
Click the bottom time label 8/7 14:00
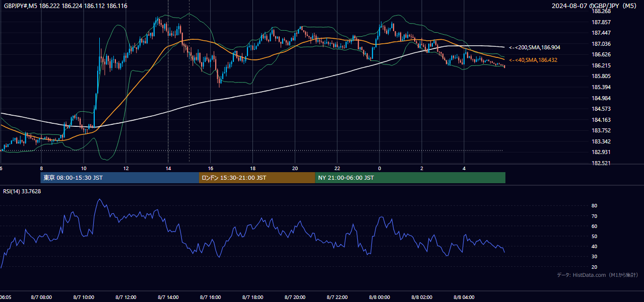[168, 297]
